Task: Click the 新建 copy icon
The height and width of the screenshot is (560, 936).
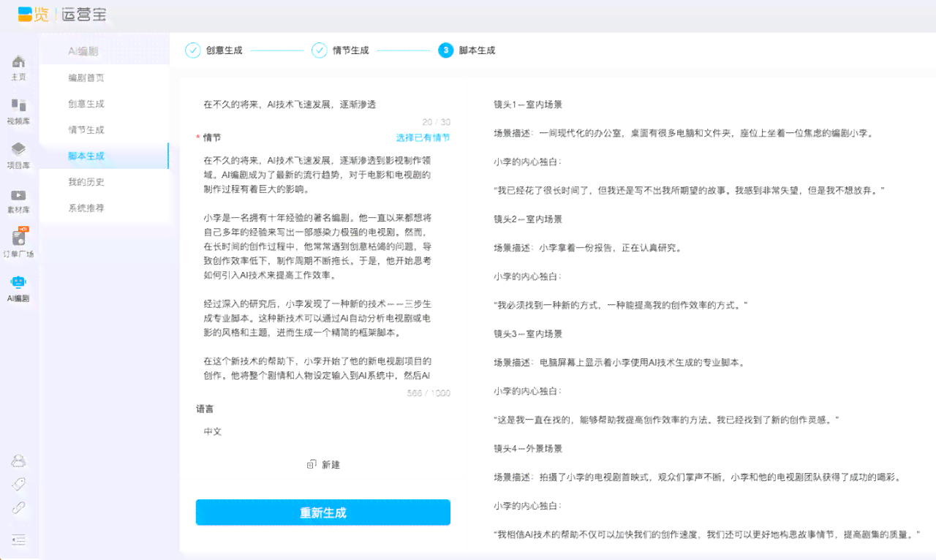Action: click(312, 464)
